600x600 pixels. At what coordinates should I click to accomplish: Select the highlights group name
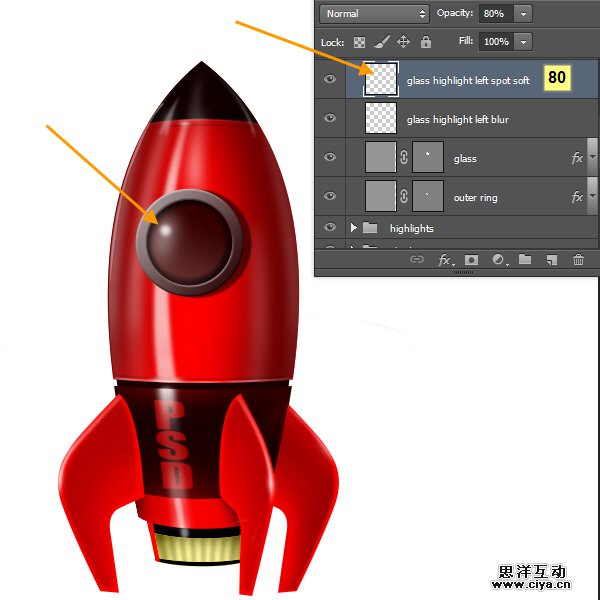pyautogui.click(x=411, y=228)
